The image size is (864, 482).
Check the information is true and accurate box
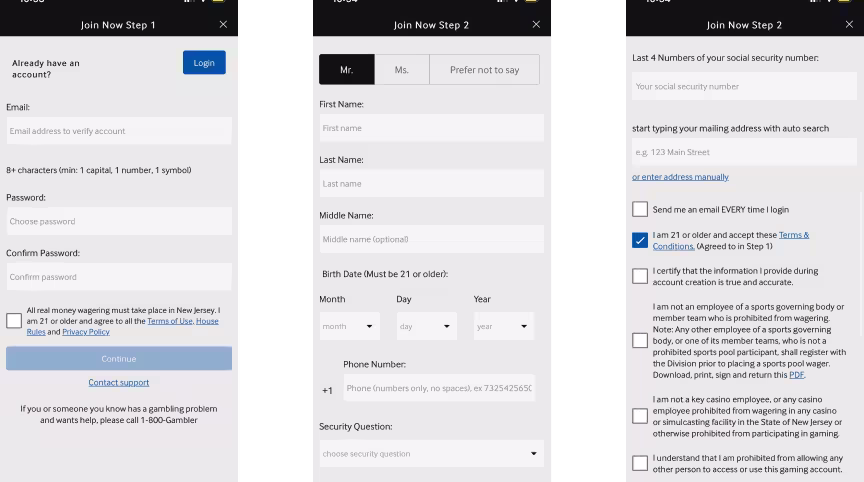640,276
